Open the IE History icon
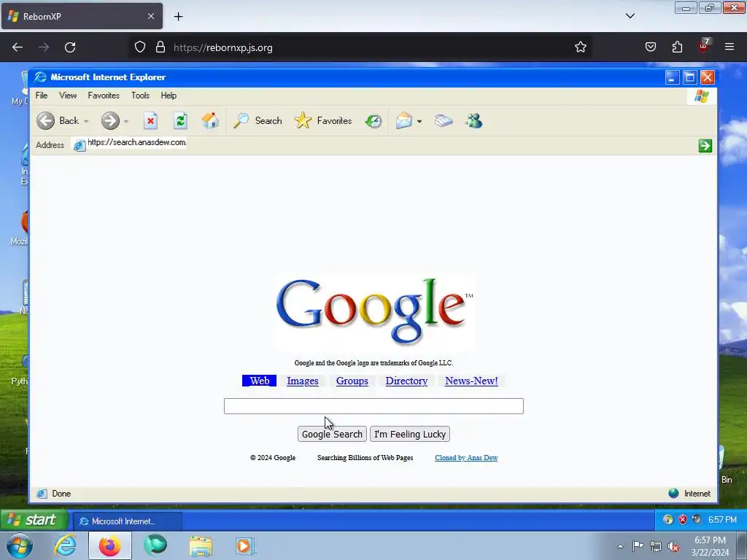 (373, 122)
